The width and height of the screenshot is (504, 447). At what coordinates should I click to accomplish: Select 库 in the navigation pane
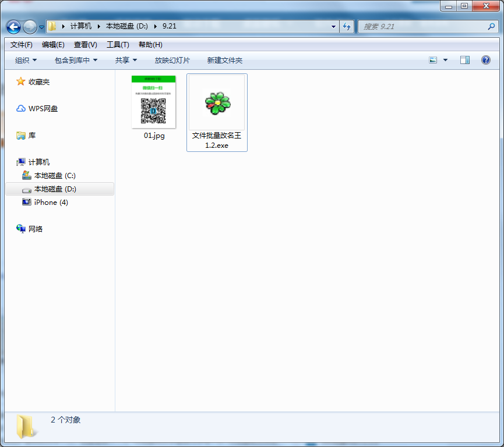[32, 136]
